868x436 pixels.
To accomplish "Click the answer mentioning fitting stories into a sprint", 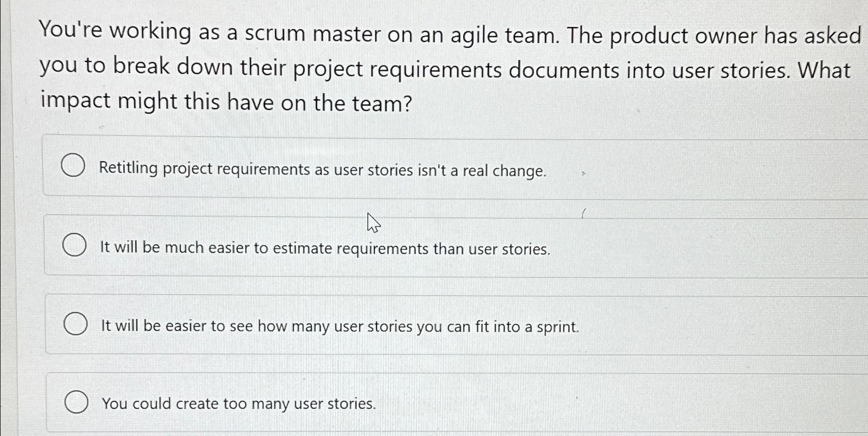I will pyautogui.click(x=339, y=326).
